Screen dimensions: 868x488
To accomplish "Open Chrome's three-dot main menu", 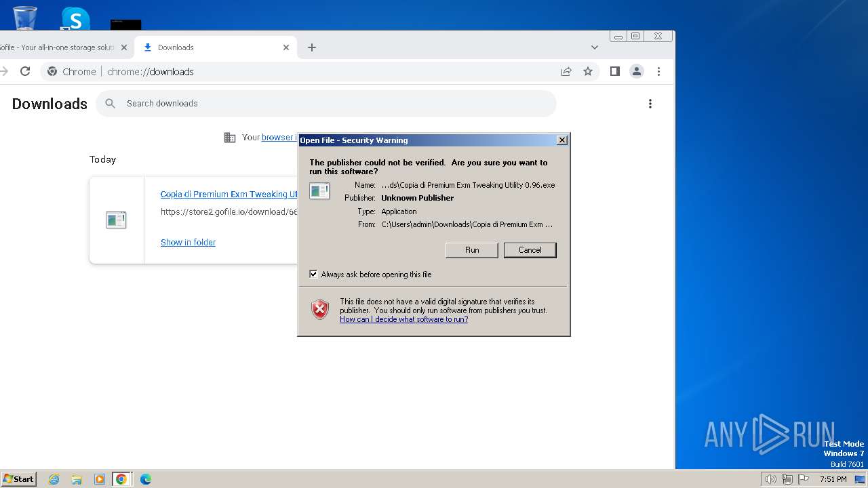I will tap(658, 71).
